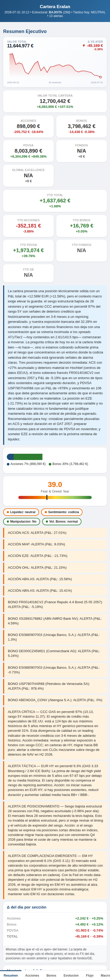The image size is (110, 980).
Task: Select the Resumen tab
Action: point(11,975)
